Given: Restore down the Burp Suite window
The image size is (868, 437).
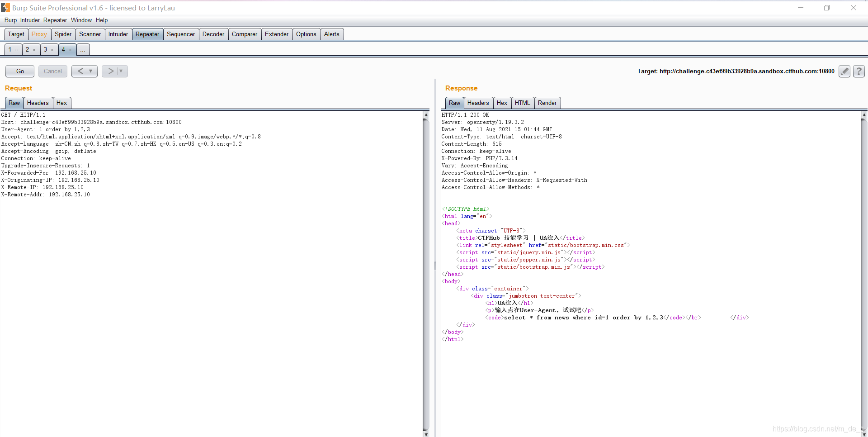Looking at the screenshot, I should [x=827, y=8].
